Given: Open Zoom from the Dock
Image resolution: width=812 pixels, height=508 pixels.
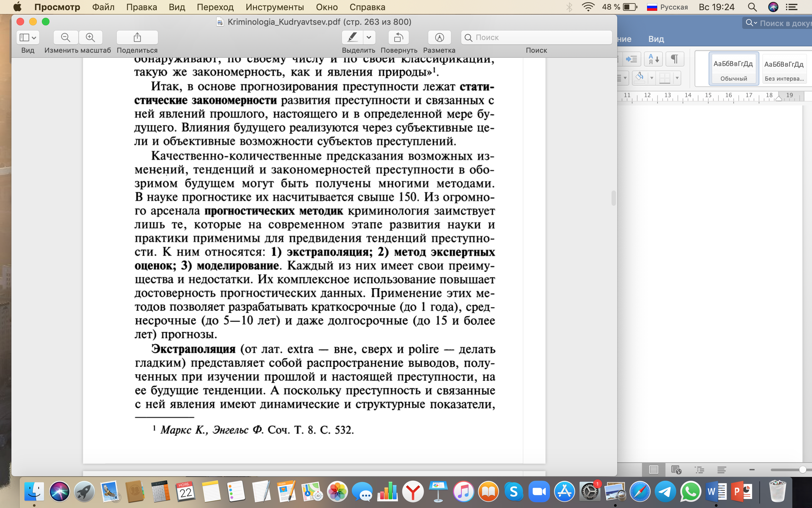Looking at the screenshot, I should [539, 491].
